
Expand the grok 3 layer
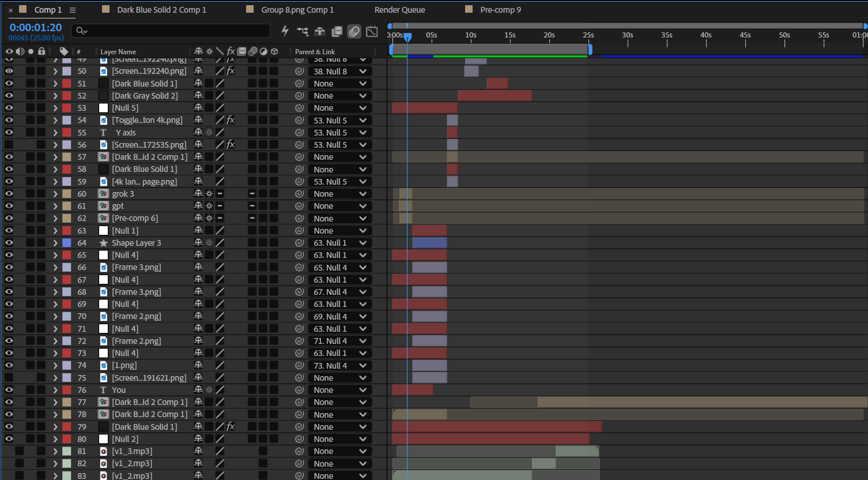point(55,194)
